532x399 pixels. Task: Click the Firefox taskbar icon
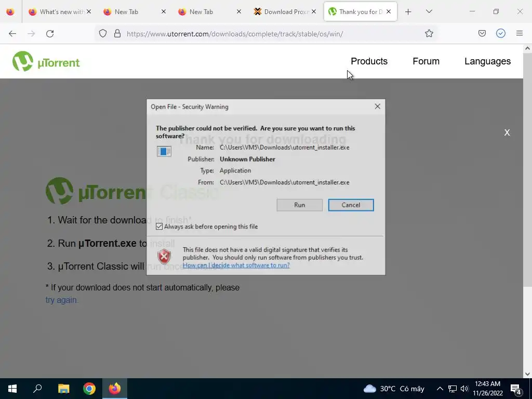tap(115, 389)
